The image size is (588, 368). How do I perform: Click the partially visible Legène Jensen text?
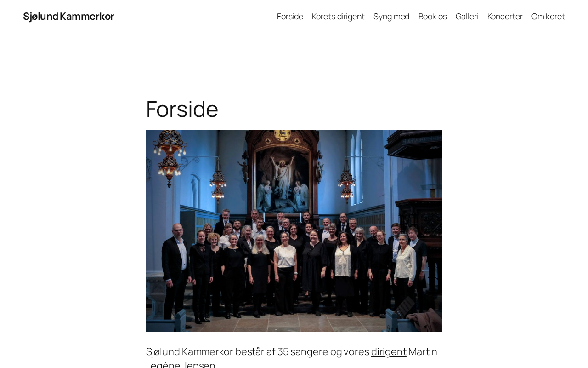(181, 364)
